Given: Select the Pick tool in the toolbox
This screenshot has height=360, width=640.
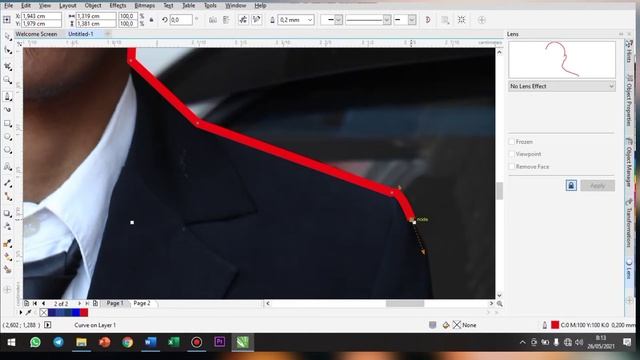Looking at the screenshot, I should pos(8,36).
